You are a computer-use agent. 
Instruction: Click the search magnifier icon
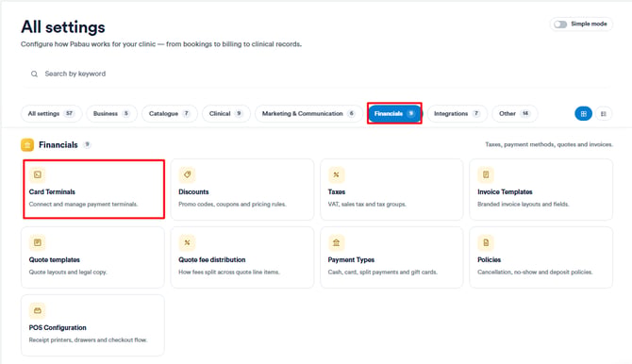pos(34,74)
